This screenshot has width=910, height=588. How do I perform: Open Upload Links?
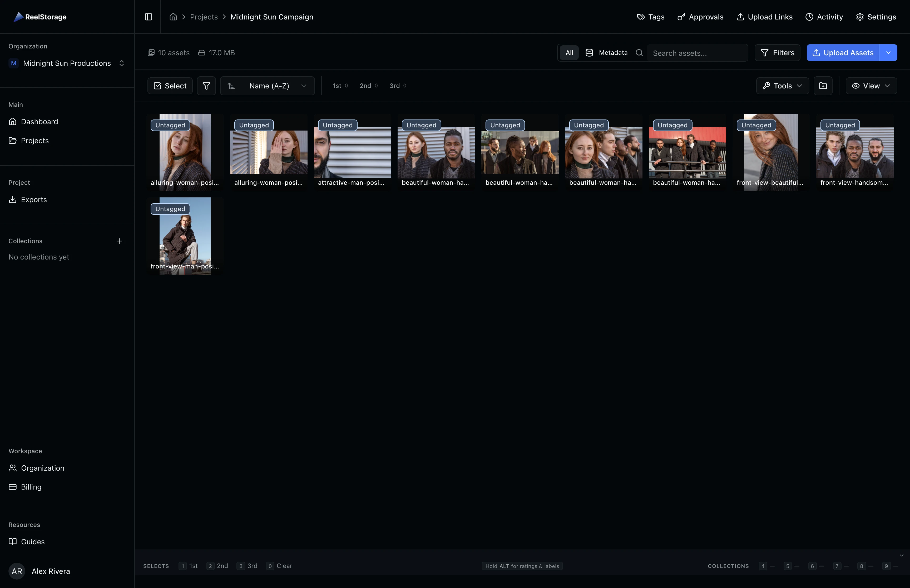tap(764, 17)
